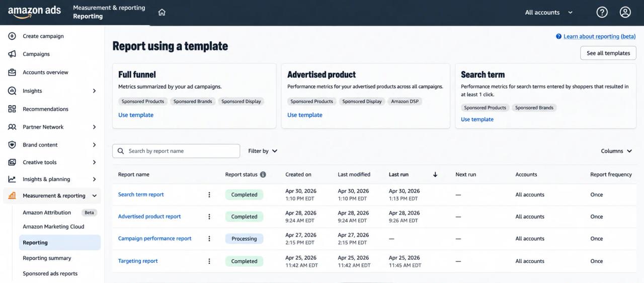644x283 pixels.
Task: Open the Campaign performance report link
Action: click(x=155, y=239)
